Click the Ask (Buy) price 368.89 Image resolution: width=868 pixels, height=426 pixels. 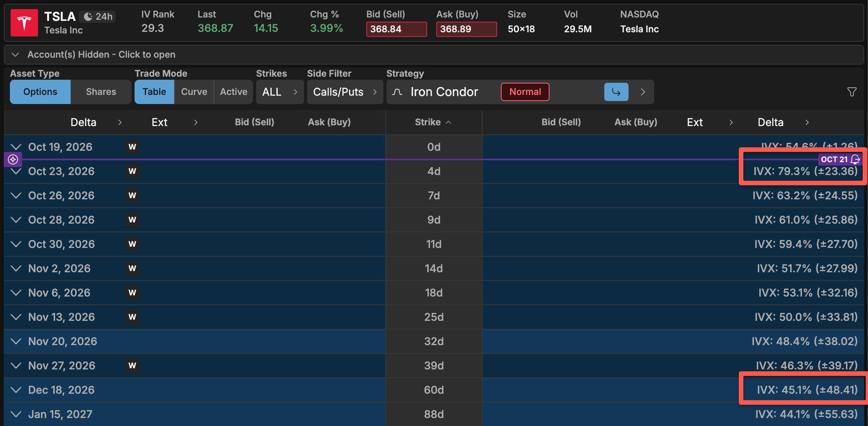[x=466, y=29]
